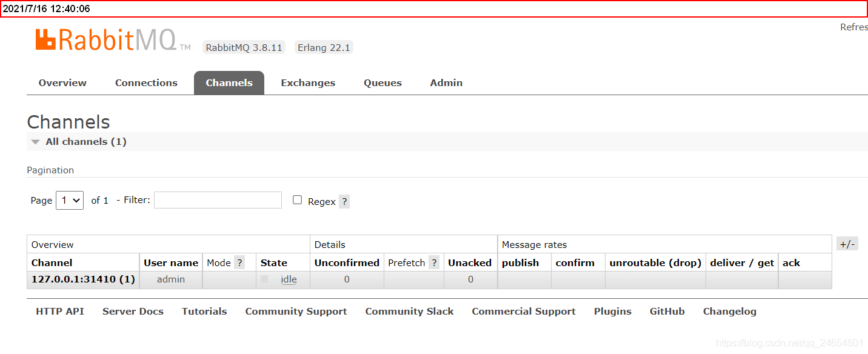Go to the Exchanges tab
The height and width of the screenshot is (354, 868).
308,83
